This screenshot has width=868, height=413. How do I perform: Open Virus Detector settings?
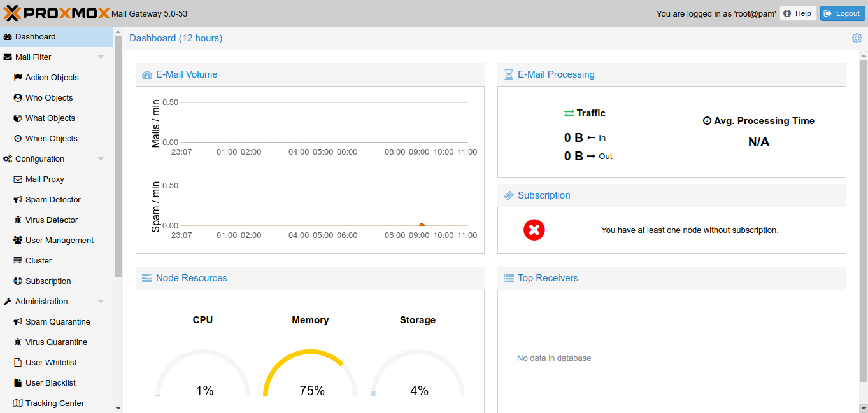(57, 220)
